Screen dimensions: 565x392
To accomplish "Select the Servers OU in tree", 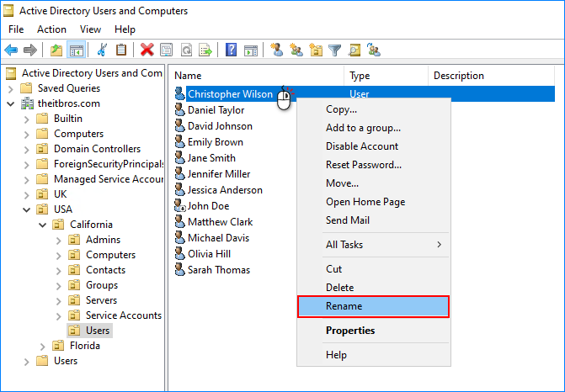I will [x=101, y=300].
